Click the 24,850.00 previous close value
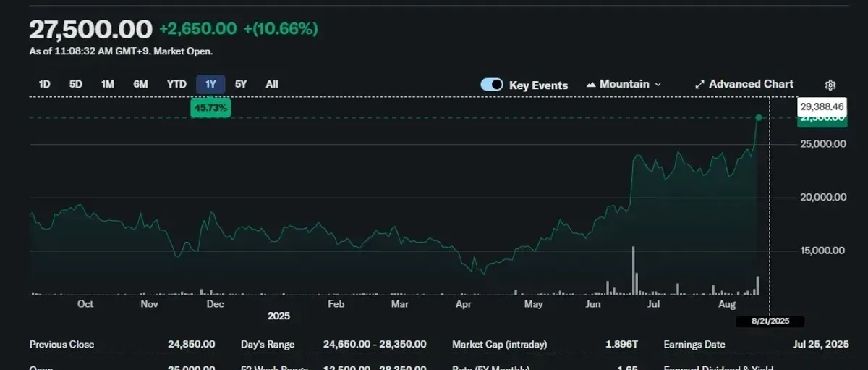868x370 pixels. pyautogui.click(x=191, y=344)
